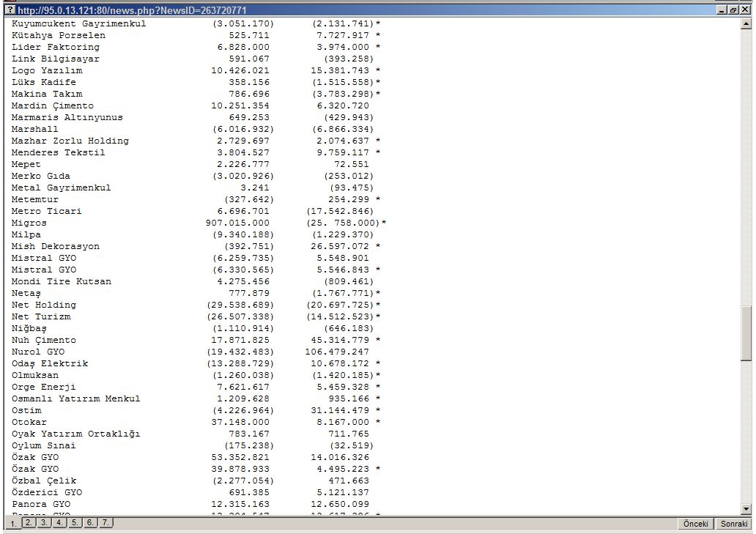This screenshot has width=756, height=534.
Task: Select the Logo Yazılım name
Action: (x=47, y=70)
